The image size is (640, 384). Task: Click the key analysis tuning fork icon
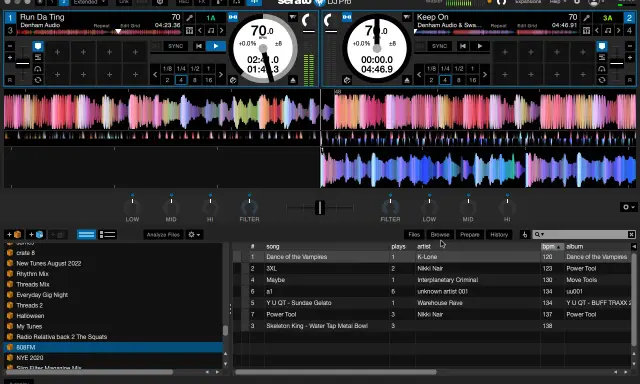(525, 234)
